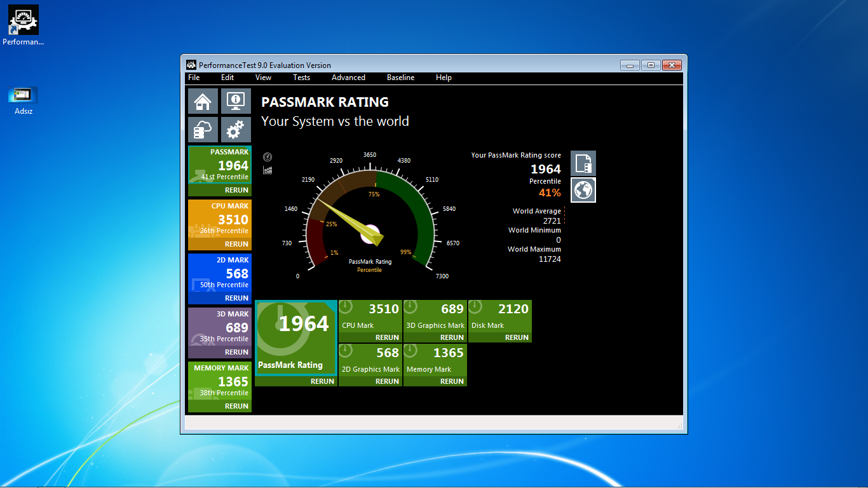Select the Disk Mark 2120 tile
Image resolution: width=868 pixels, height=488 pixels.
(499, 316)
